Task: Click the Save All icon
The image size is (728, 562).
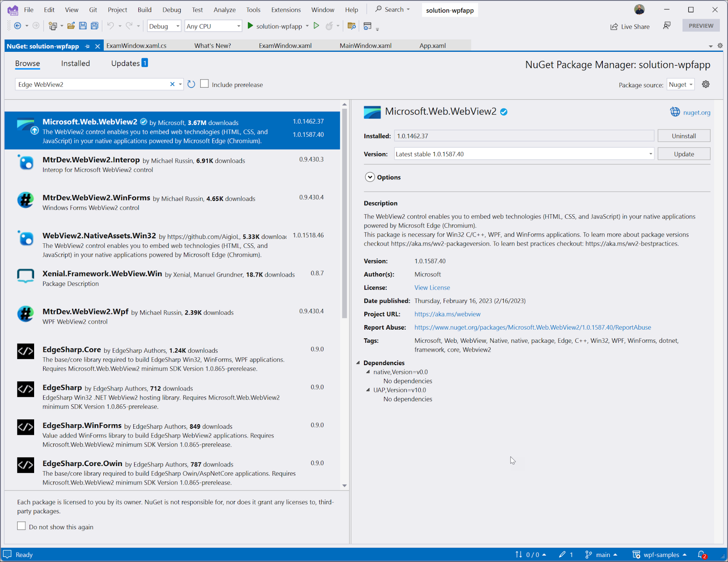Action: point(95,26)
